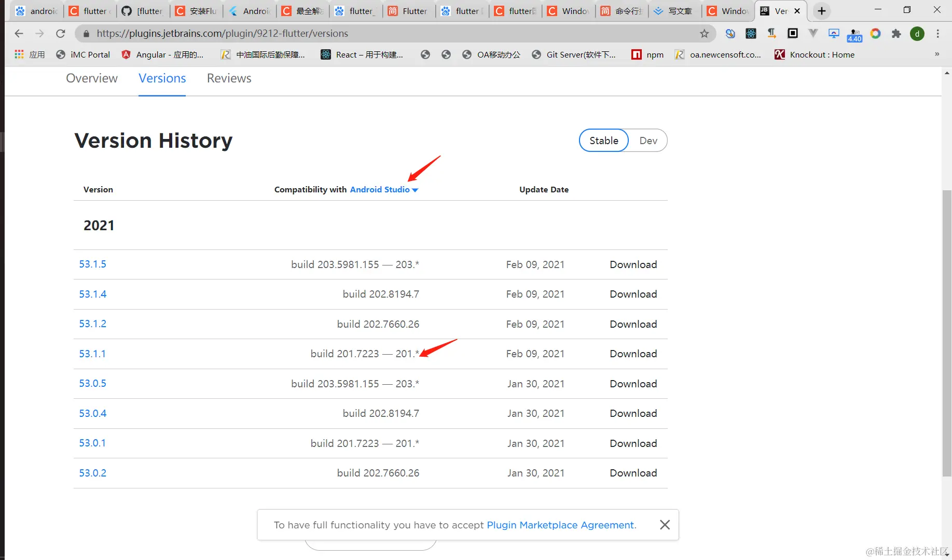Open version 53.1.4 link
This screenshot has height=560, width=952.
click(92, 294)
